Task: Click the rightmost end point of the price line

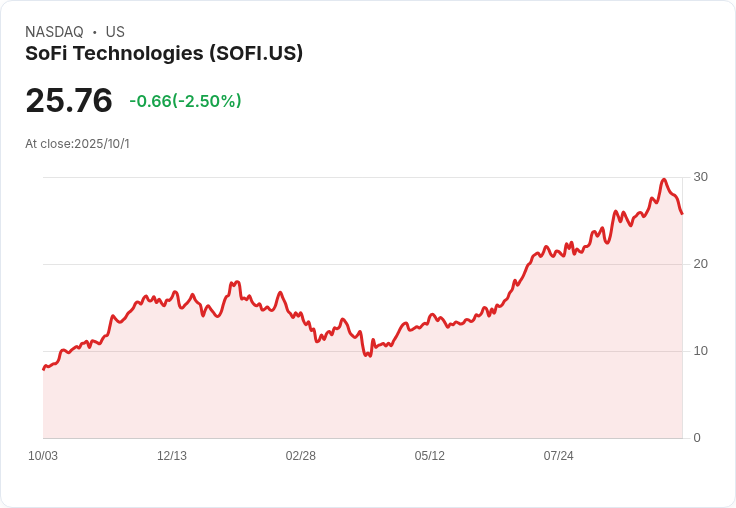Action: (682, 213)
